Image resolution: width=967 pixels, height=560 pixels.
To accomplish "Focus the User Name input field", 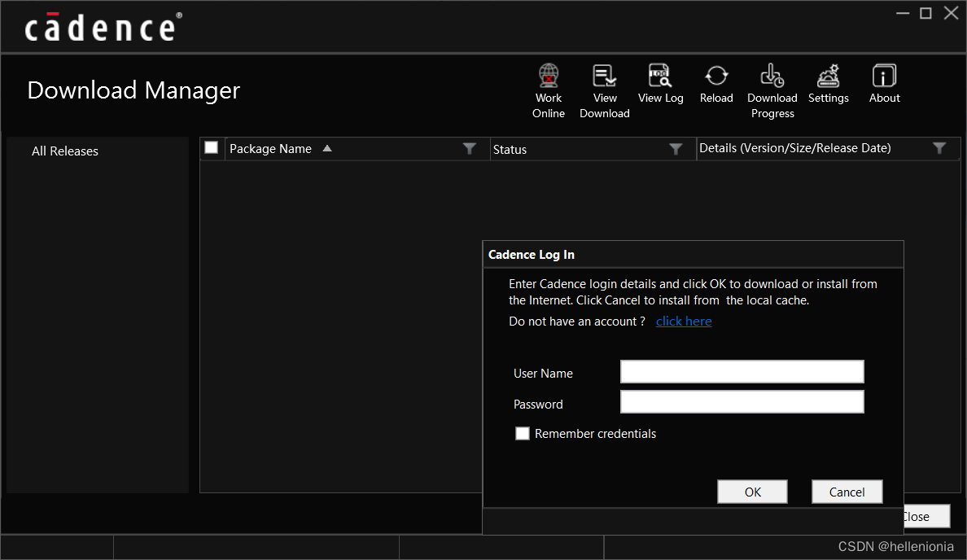I will (x=742, y=372).
